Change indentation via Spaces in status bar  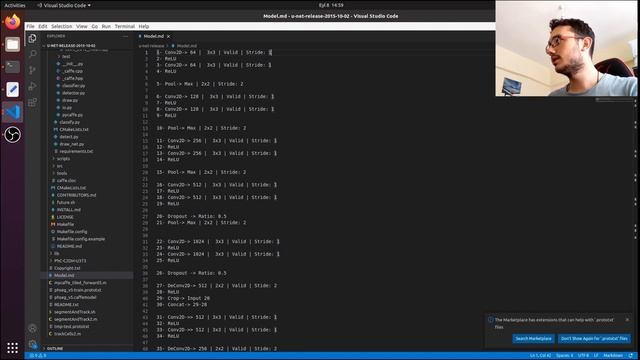coord(565,356)
